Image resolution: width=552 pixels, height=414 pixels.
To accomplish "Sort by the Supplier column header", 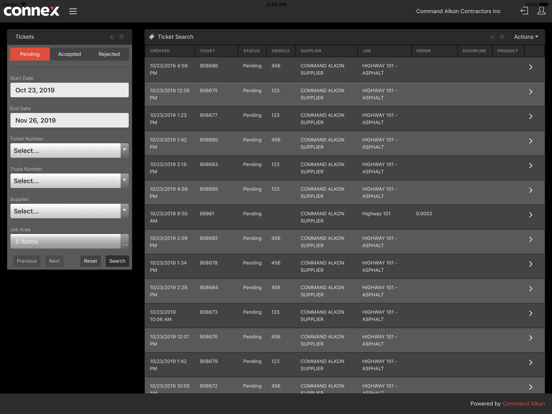I will pos(327,51).
